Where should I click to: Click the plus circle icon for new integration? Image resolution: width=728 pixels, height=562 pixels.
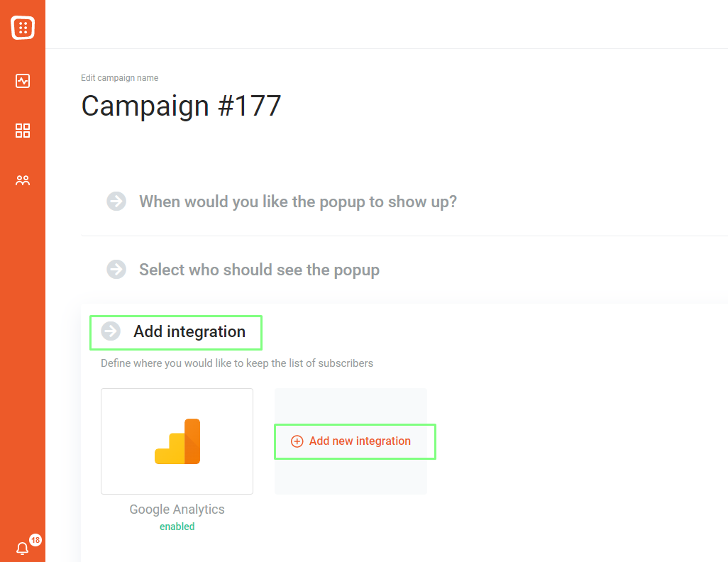pyautogui.click(x=297, y=441)
